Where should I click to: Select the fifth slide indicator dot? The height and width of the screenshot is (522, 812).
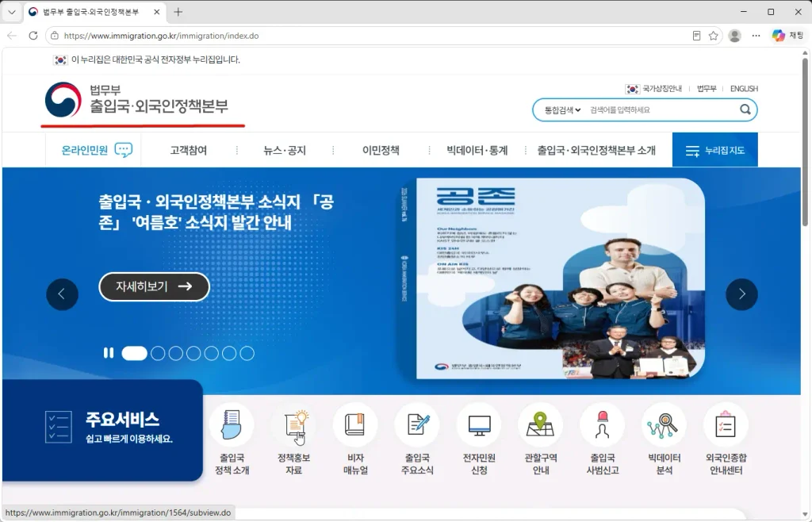click(x=211, y=353)
